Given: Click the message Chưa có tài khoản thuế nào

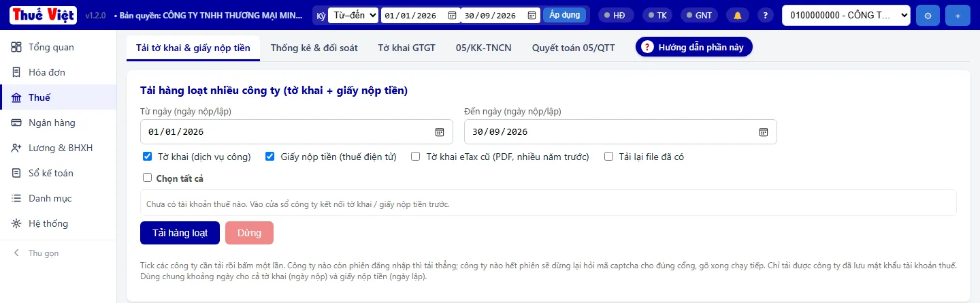Looking at the screenshot, I should click(x=298, y=204).
